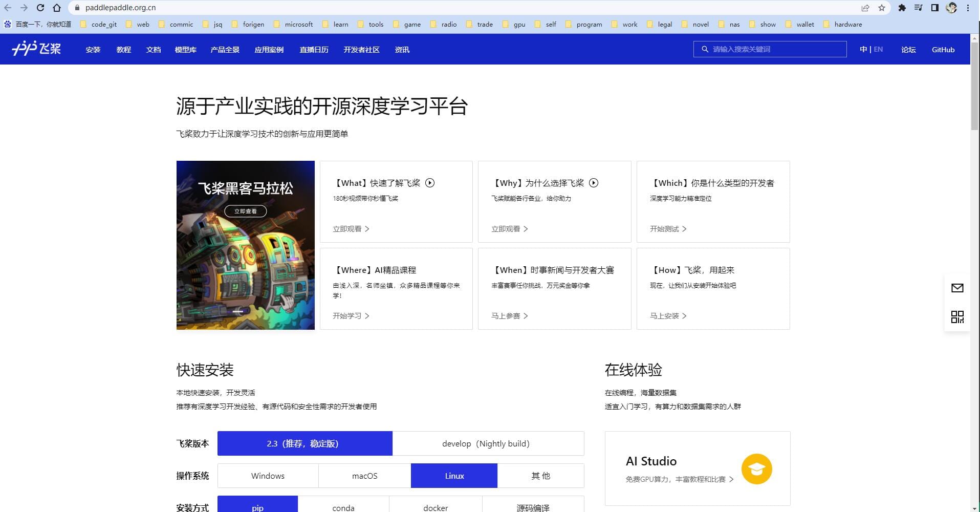Open the wallet bookmark folder
The height and width of the screenshot is (512, 980).
pyautogui.click(x=800, y=24)
